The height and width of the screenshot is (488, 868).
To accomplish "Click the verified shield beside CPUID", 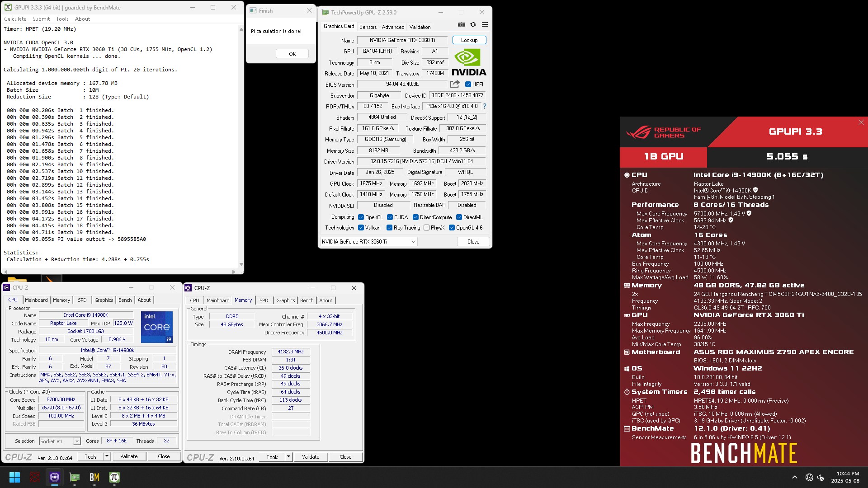I will [x=755, y=190].
